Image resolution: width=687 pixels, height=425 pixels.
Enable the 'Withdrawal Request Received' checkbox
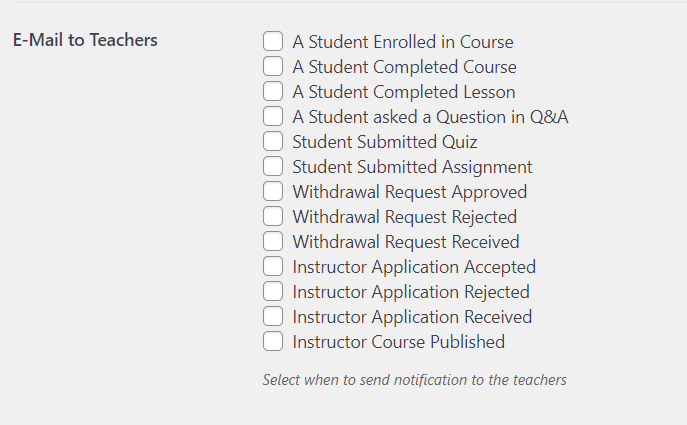[273, 242]
